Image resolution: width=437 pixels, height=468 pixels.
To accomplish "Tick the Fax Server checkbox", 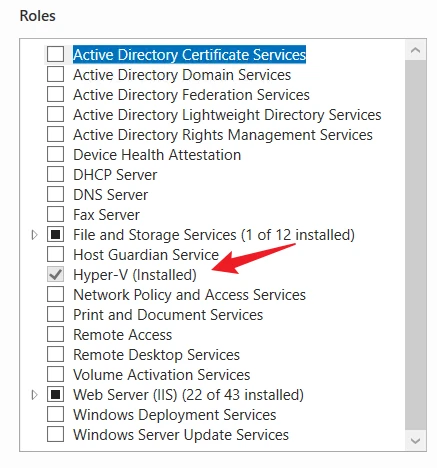I will pos(55,214).
